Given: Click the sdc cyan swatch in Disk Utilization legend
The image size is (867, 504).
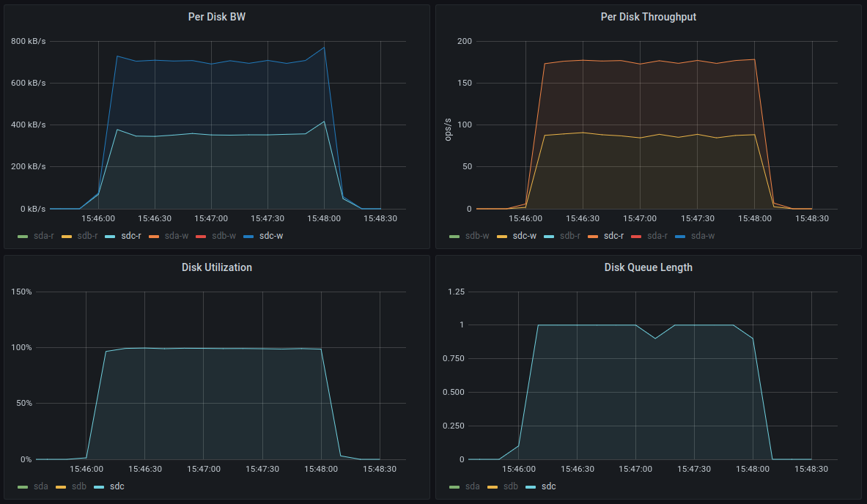Looking at the screenshot, I should (99, 487).
